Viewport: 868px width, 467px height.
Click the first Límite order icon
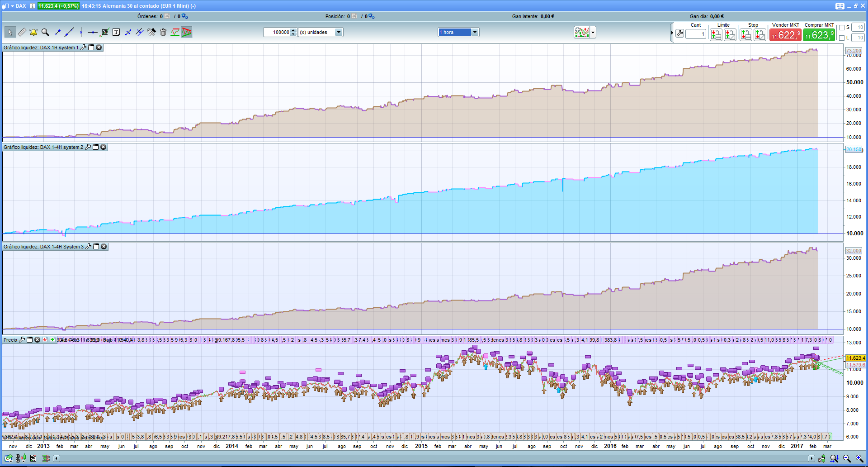coord(716,35)
